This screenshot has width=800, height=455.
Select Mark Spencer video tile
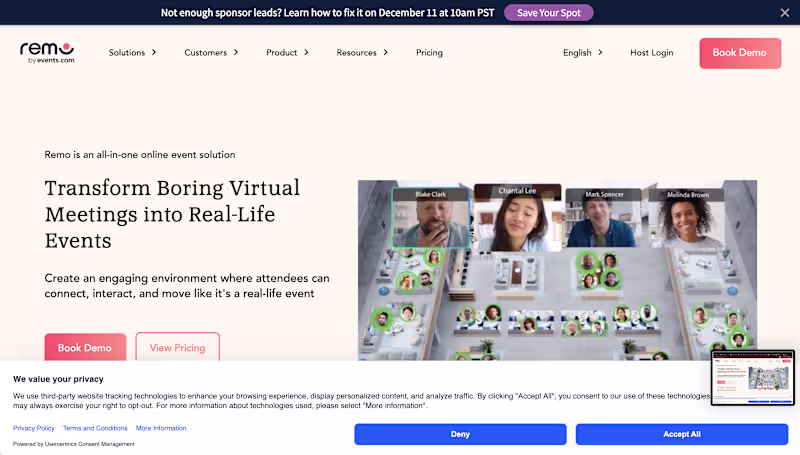tap(604, 218)
